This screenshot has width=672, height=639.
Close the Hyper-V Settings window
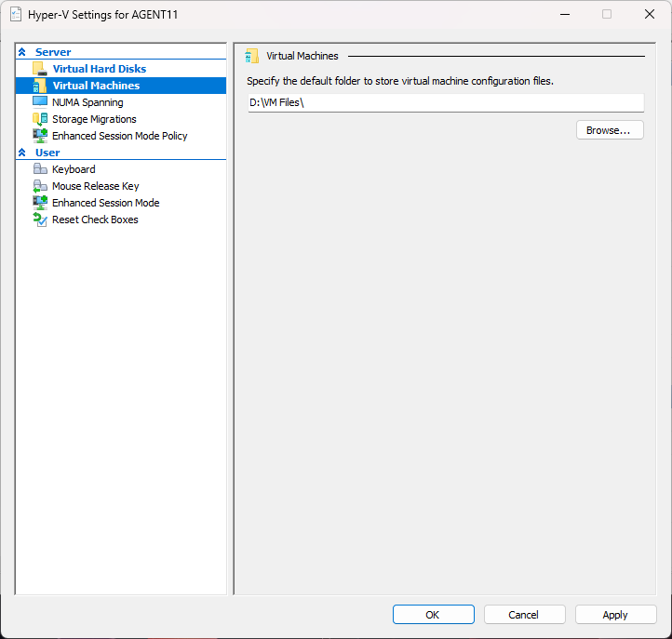point(649,14)
